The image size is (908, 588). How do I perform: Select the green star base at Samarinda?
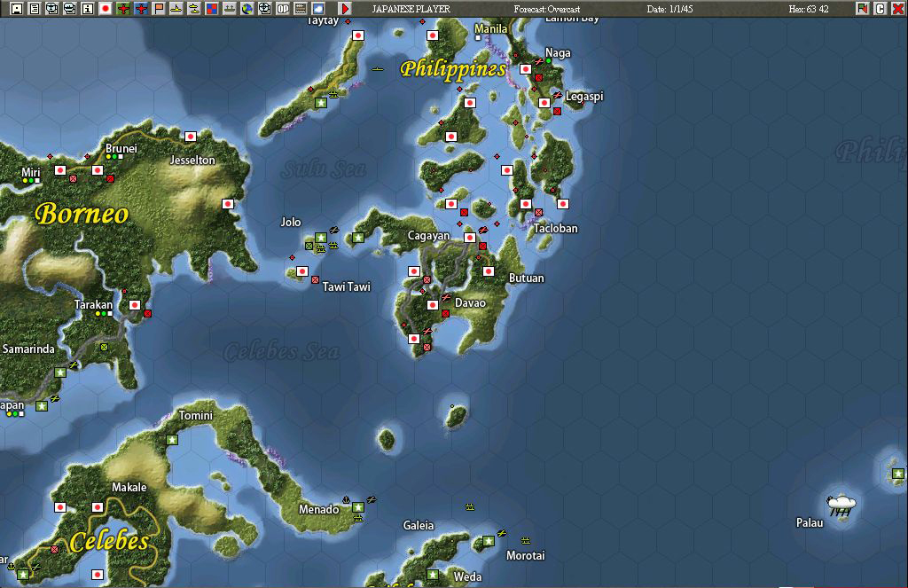[60, 372]
